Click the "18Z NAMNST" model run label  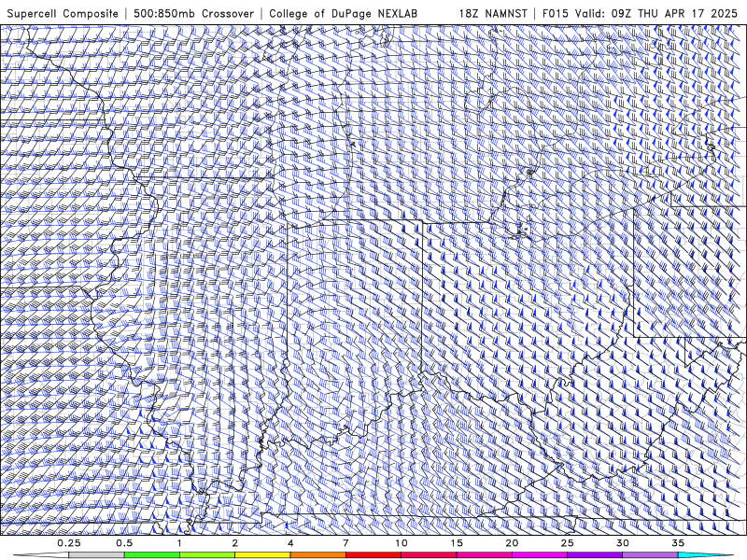[493, 13]
